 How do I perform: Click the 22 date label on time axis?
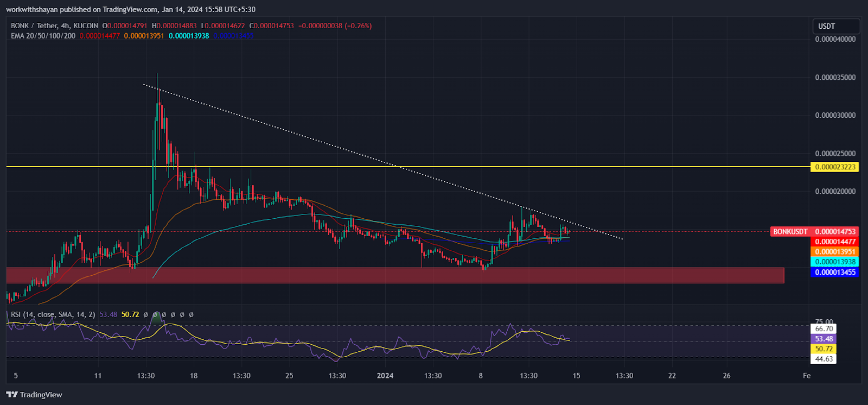pos(672,376)
